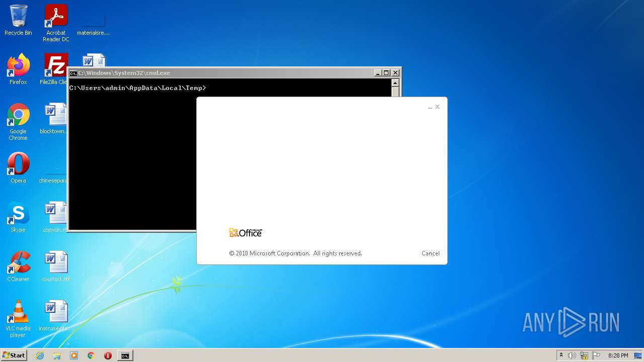Click the Office logo on the splash screen
Screen dimensions: 644x362
point(246,232)
